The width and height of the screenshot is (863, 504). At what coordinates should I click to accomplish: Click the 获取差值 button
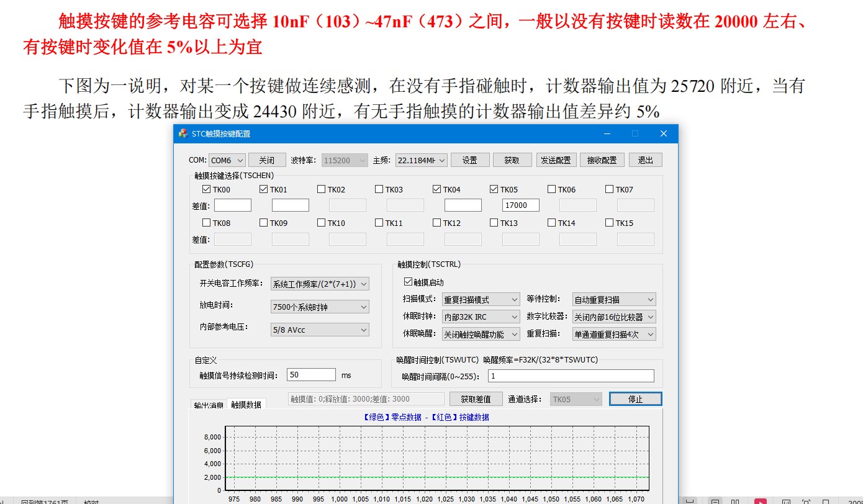coord(475,399)
